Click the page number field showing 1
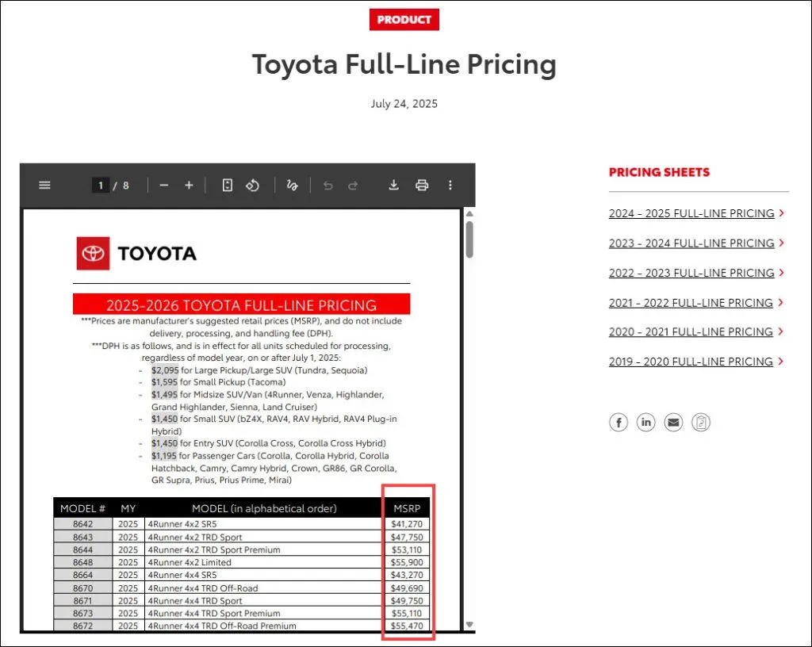The height and width of the screenshot is (647, 812). point(101,186)
